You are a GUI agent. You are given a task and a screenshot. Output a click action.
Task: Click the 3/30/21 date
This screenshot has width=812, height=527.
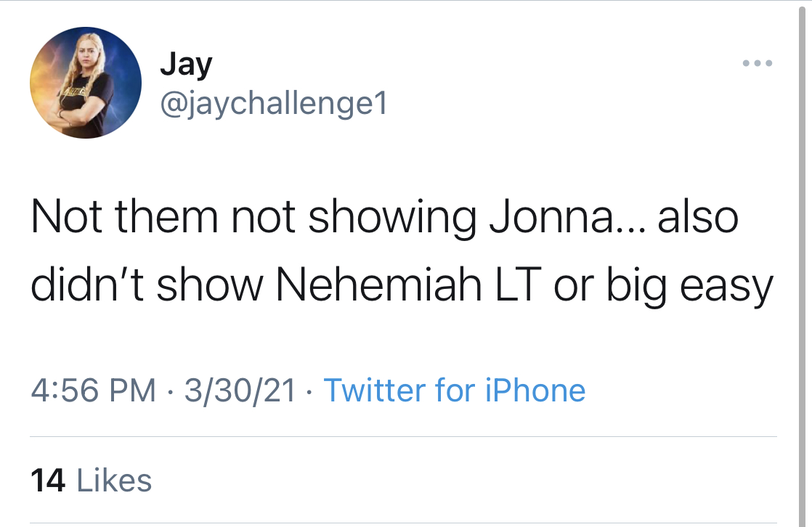tap(240, 390)
